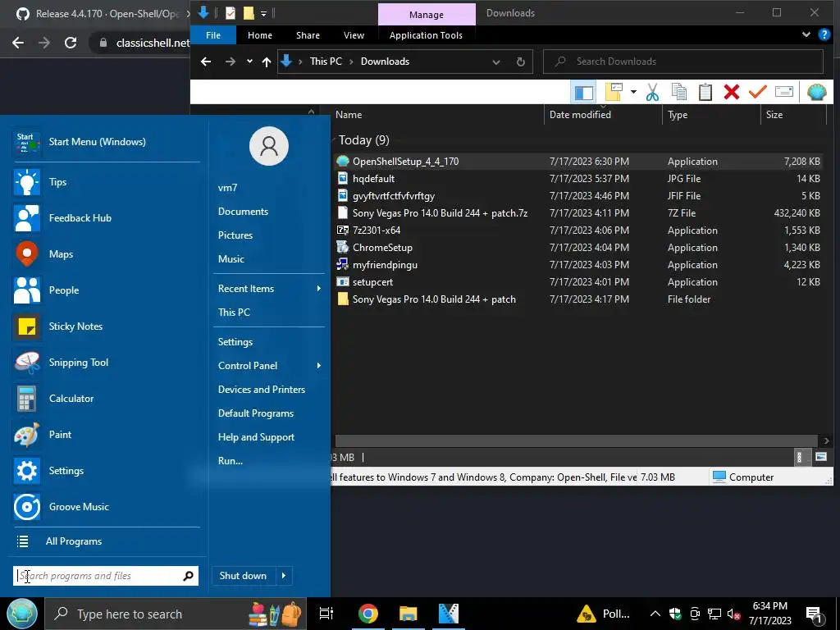Toggle the navigation pane toolbar button
The width and height of the screenshot is (840, 630).
click(583, 93)
